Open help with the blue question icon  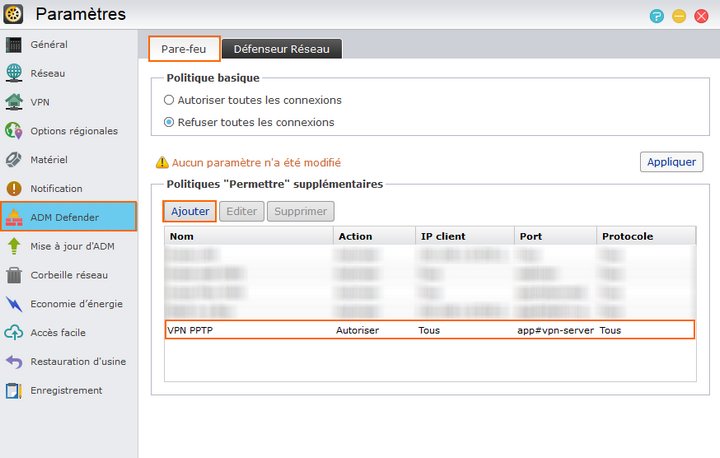pos(657,17)
